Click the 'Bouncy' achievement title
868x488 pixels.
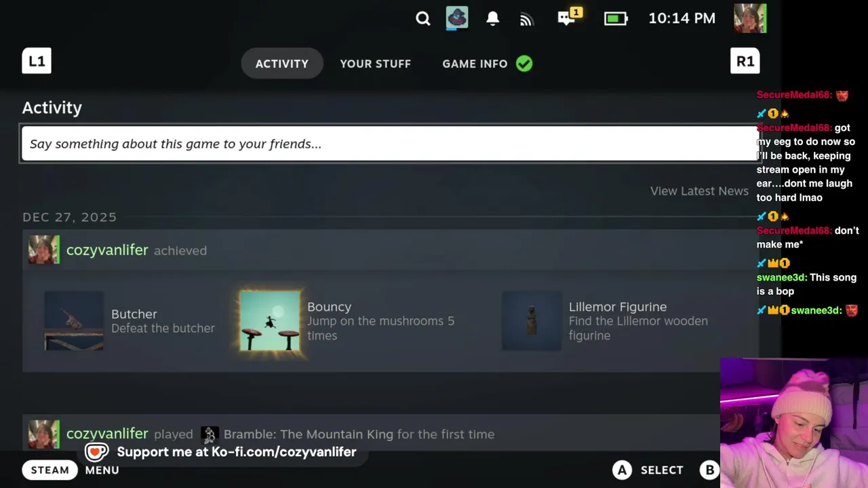[329, 306]
